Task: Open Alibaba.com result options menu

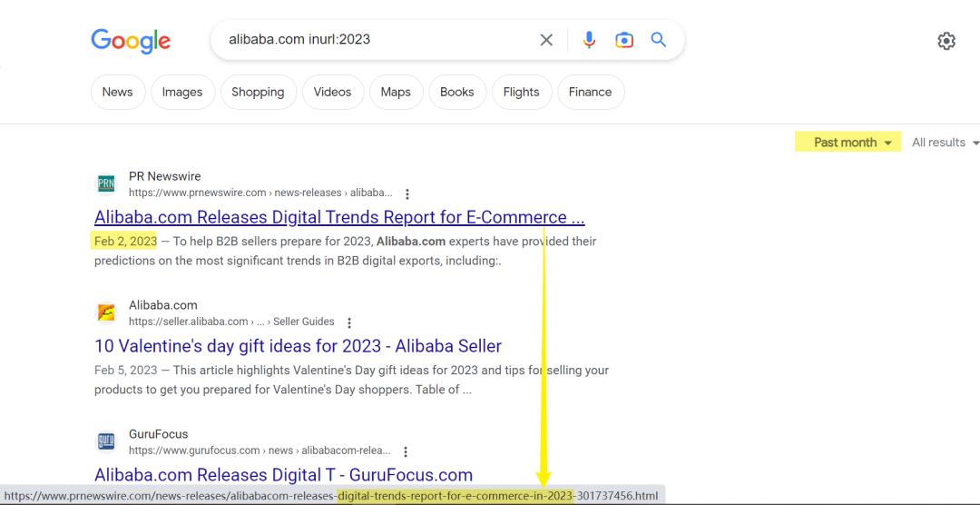Action: [x=349, y=322]
